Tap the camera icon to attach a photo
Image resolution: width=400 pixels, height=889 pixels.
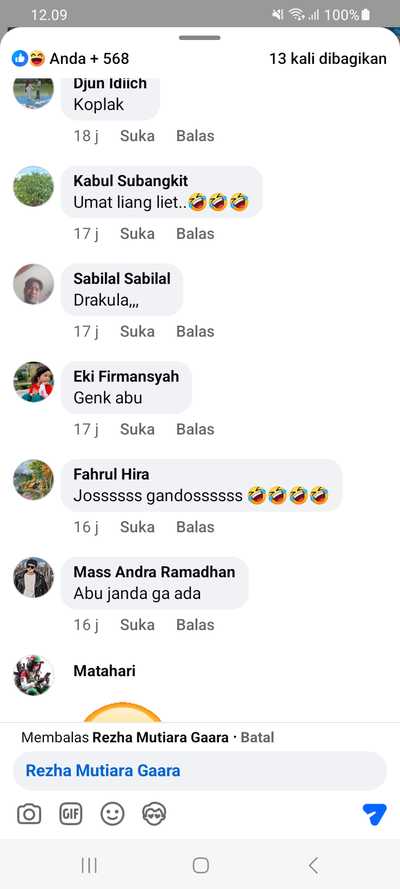tap(29, 815)
